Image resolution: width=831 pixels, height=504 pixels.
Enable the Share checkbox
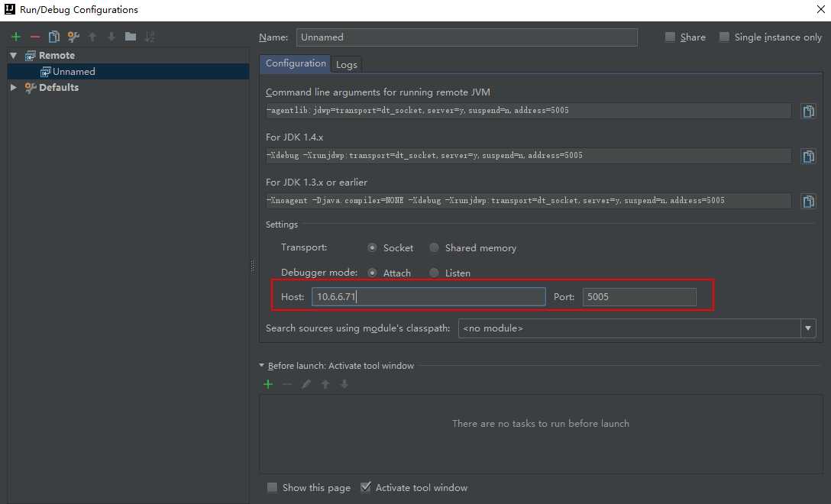coord(671,37)
